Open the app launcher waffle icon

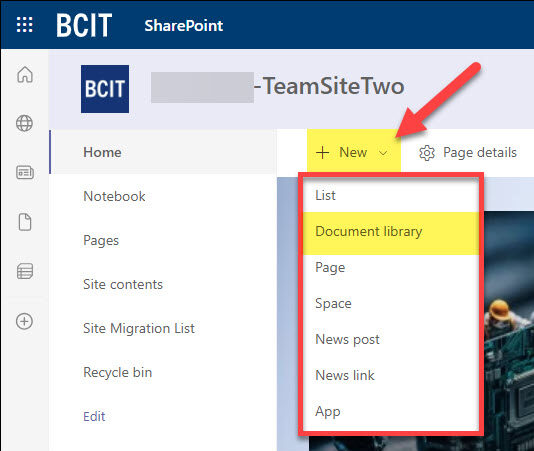(25, 25)
